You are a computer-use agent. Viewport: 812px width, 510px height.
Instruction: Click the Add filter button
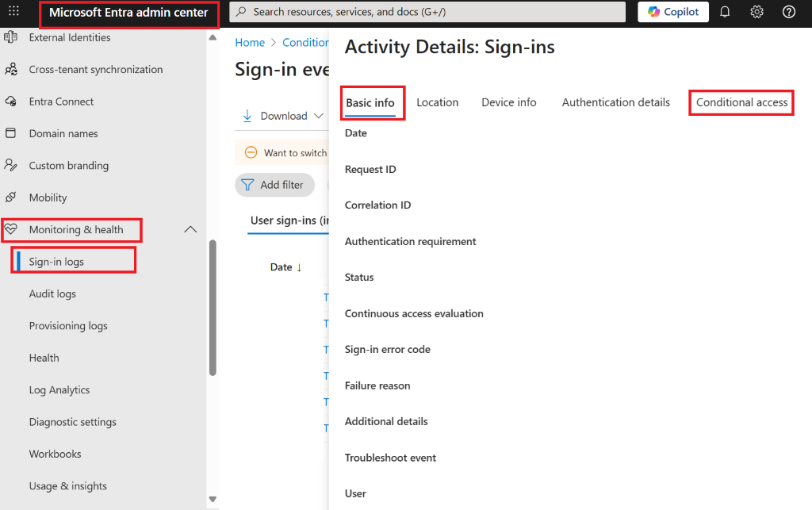(x=274, y=184)
